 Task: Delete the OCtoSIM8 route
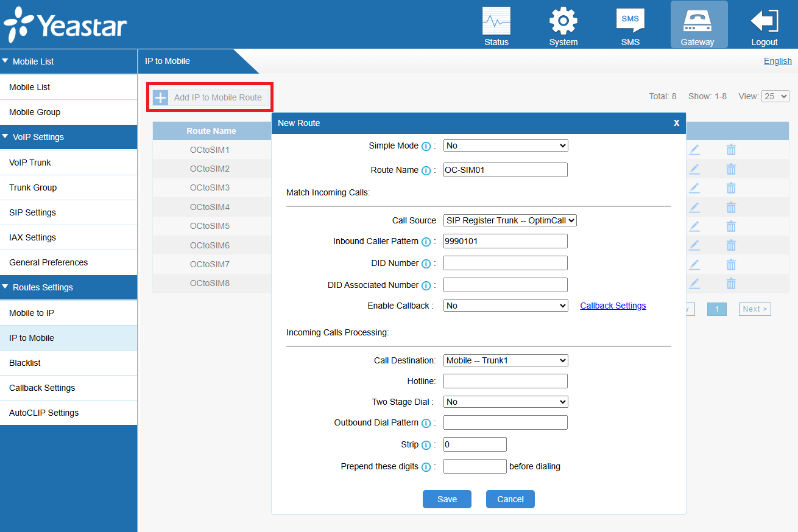pos(731,283)
